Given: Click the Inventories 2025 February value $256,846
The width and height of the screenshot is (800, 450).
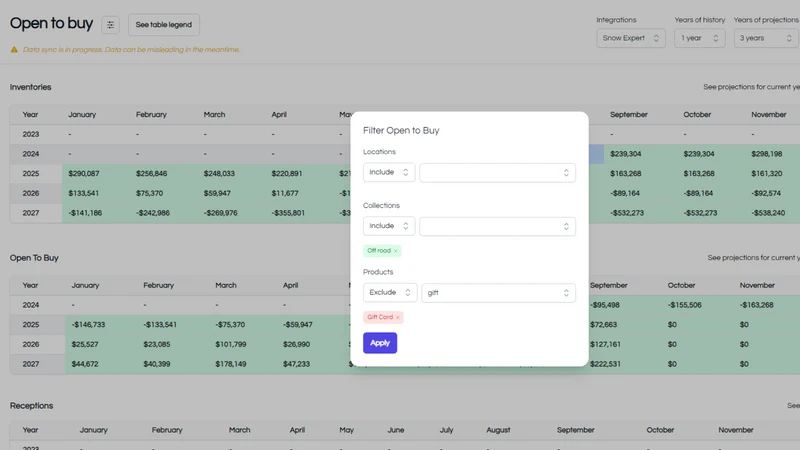Looking at the screenshot, I should pos(151,173).
